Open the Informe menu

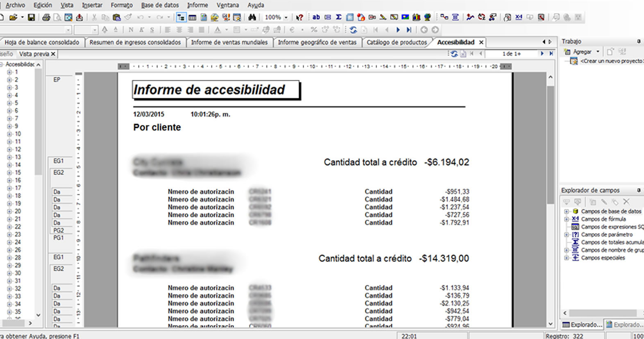(x=197, y=5)
